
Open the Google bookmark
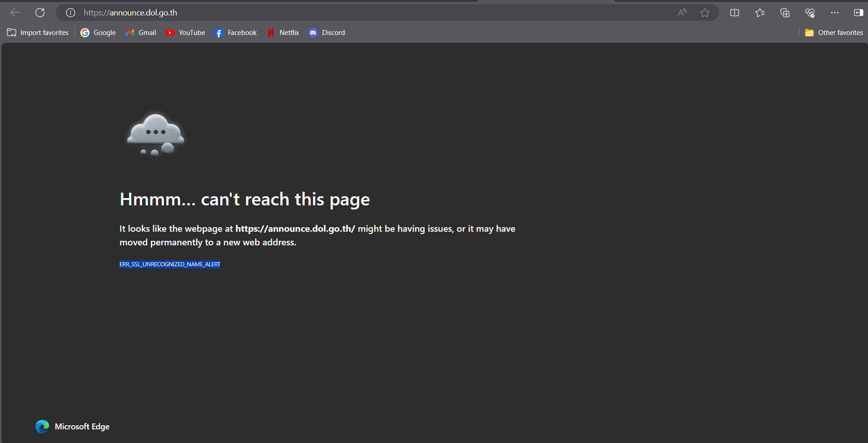98,33
